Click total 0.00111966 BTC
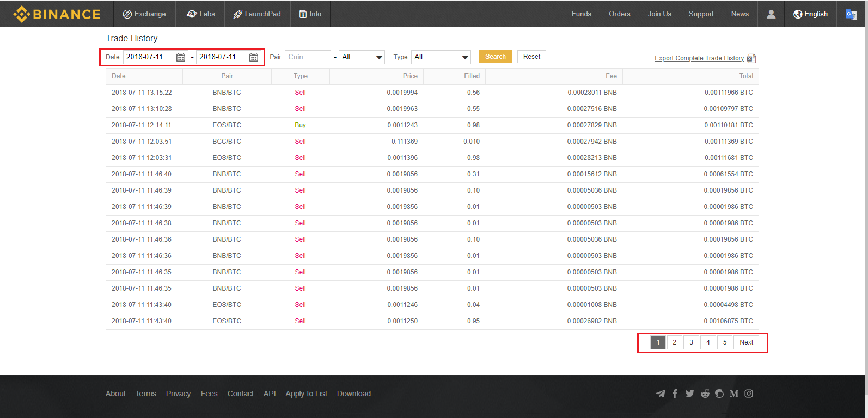This screenshot has width=868, height=418. pyautogui.click(x=729, y=93)
